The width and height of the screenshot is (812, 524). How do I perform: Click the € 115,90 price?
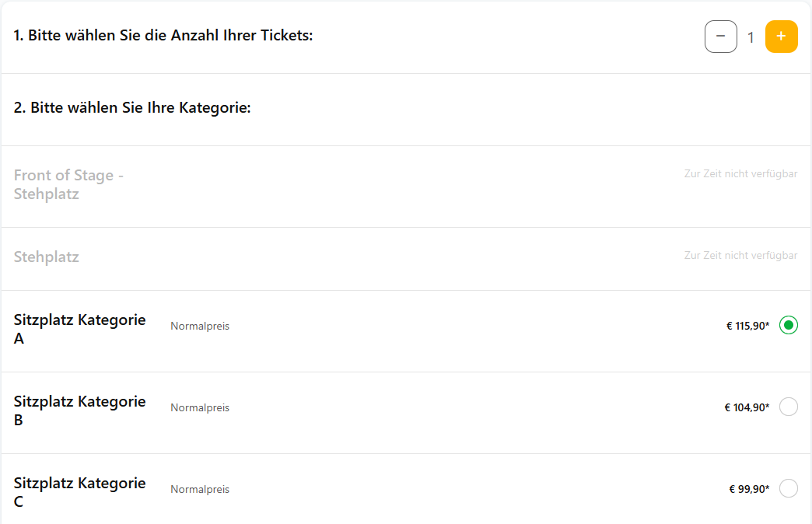point(747,326)
